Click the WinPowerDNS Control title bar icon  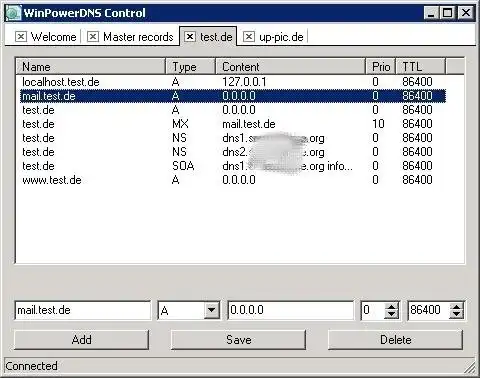pos(13,13)
